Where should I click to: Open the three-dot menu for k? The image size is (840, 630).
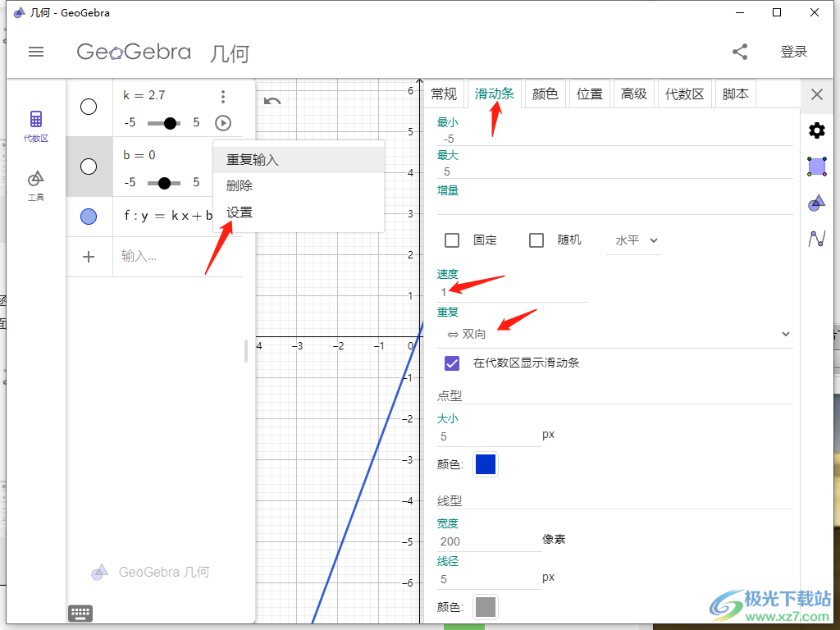(x=223, y=97)
